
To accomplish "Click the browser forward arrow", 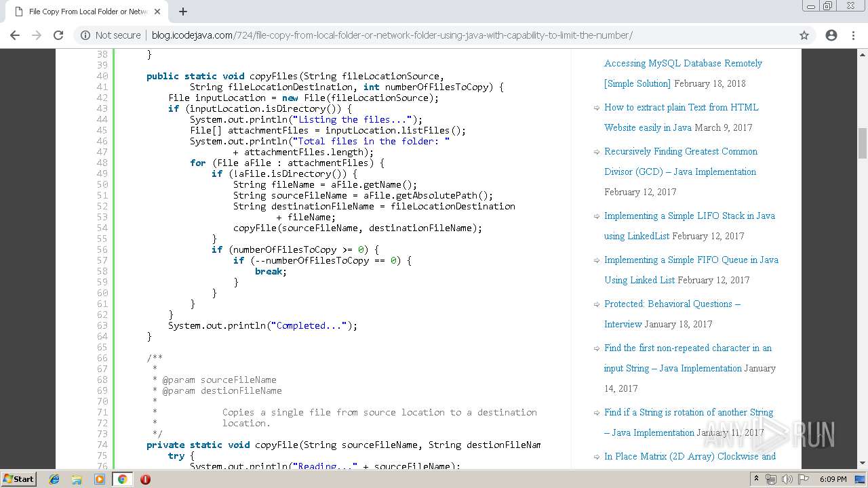I will pos(37,35).
